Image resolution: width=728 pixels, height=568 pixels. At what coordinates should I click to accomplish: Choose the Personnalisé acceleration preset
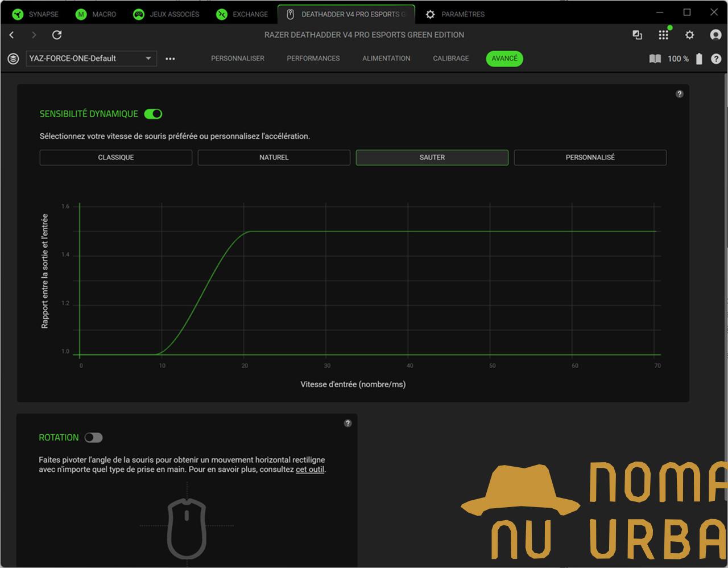tap(590, 158)
